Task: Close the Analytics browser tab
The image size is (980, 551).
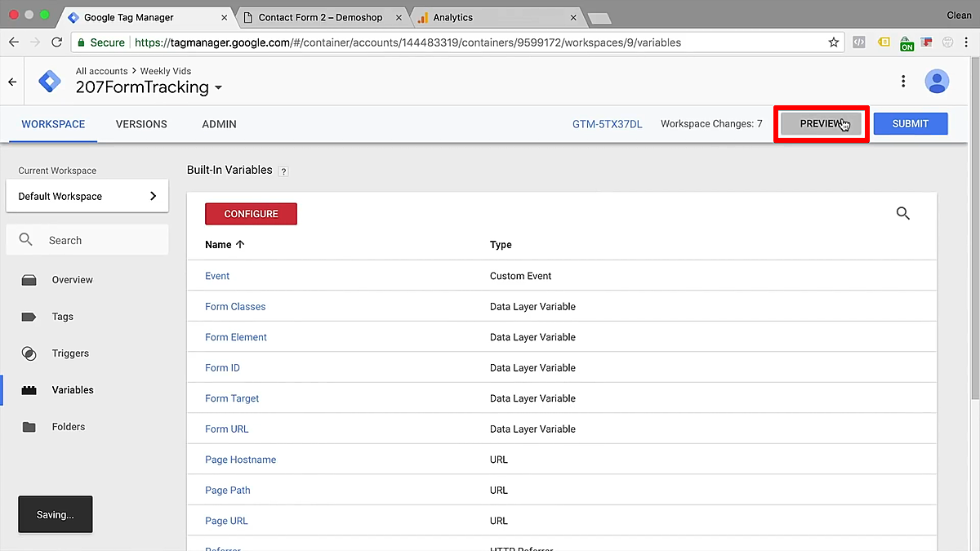Action: click(x=574, y=17)
